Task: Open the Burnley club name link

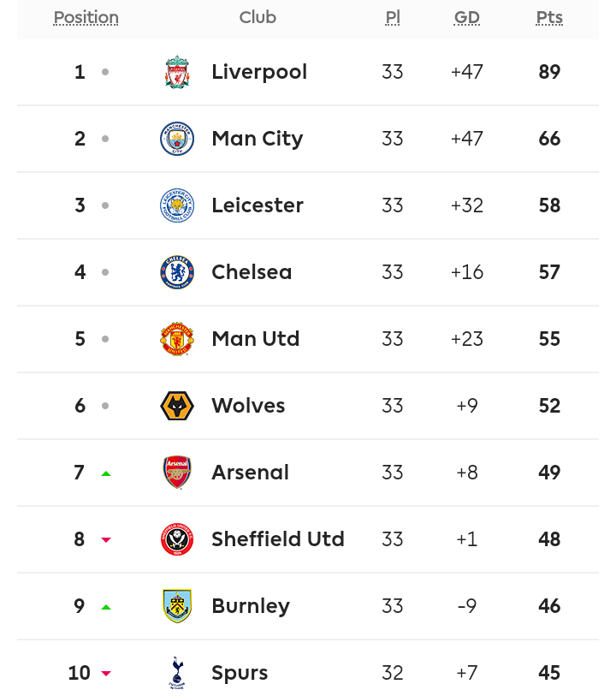Action: (251, 606)
